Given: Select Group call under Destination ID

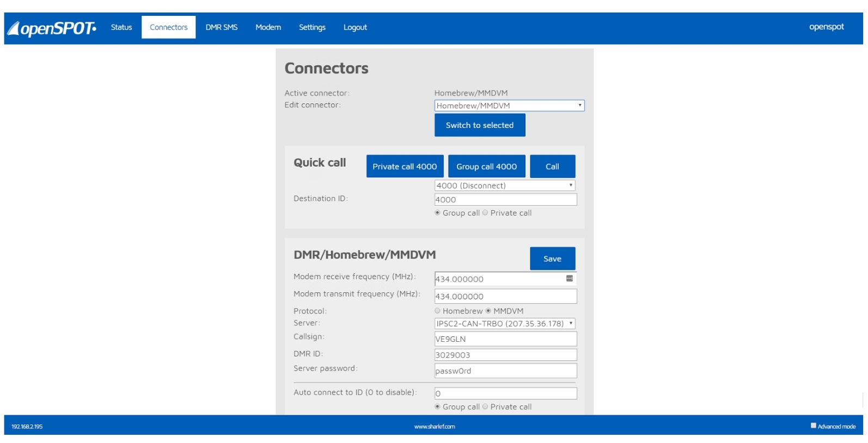Looking at the screenshot, I should [437, 213].
